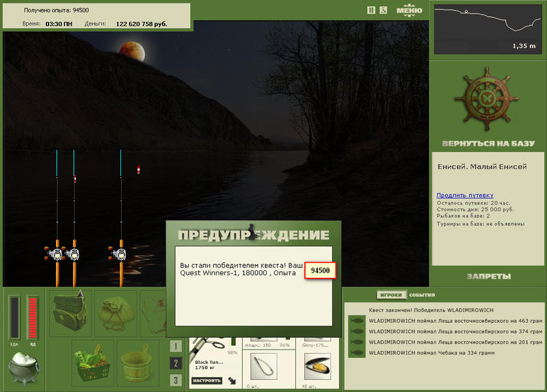This screenshot has width=547, height=392.
Task: Pause the game with the pause icon
Action: click(x=371, y=10)
